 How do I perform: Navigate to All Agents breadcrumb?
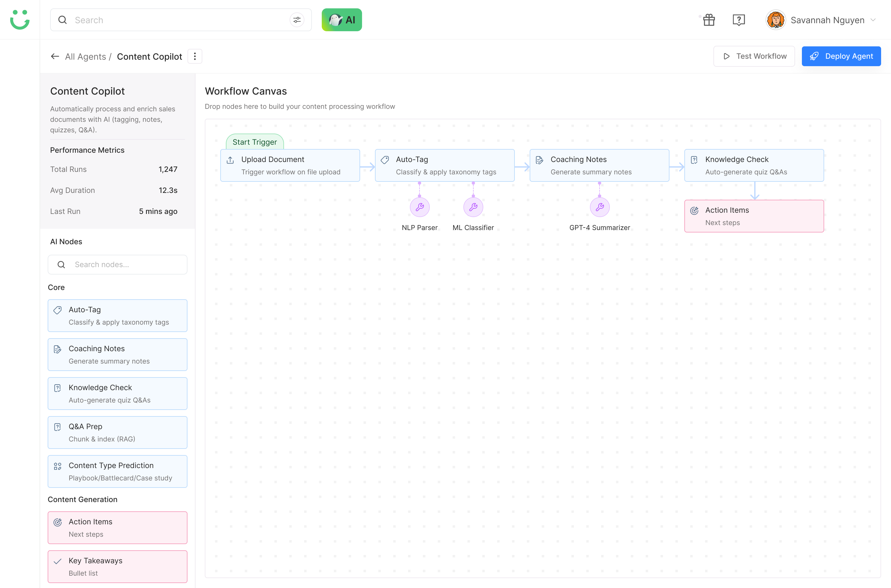(85, 57)
